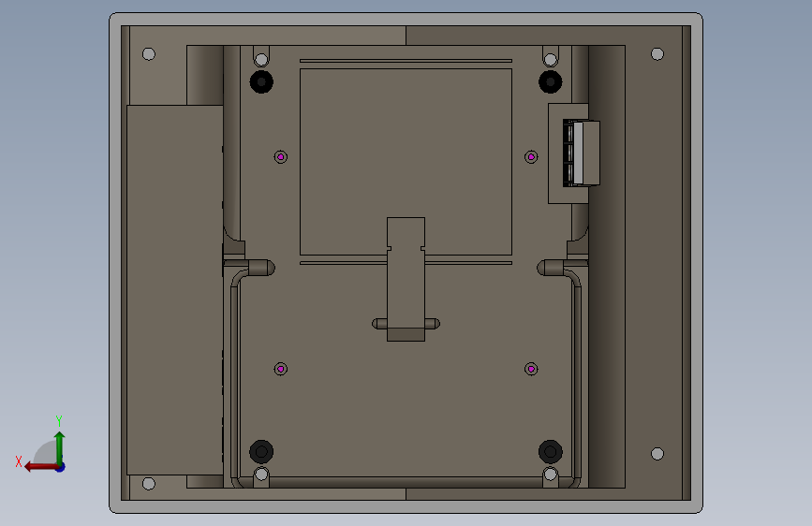812x526 pixels.
Task: Select the upper-left black rubber foot
Action: 261,81
